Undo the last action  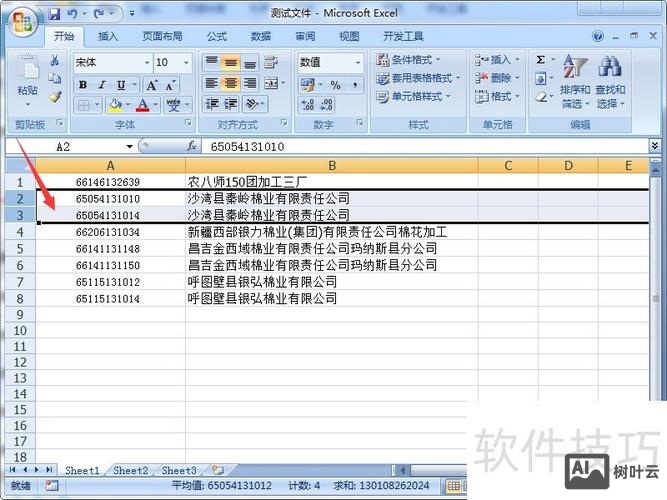[x=72, y=14]
